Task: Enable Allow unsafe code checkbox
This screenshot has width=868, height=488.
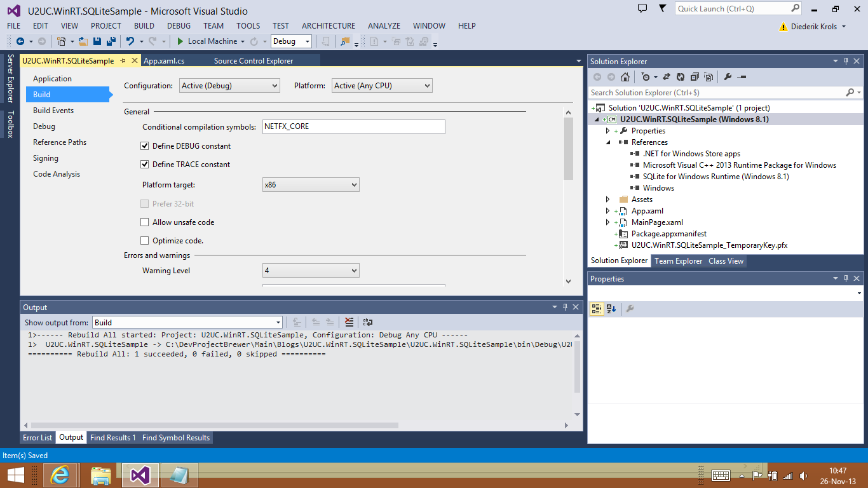Action: tap(145, 222)
